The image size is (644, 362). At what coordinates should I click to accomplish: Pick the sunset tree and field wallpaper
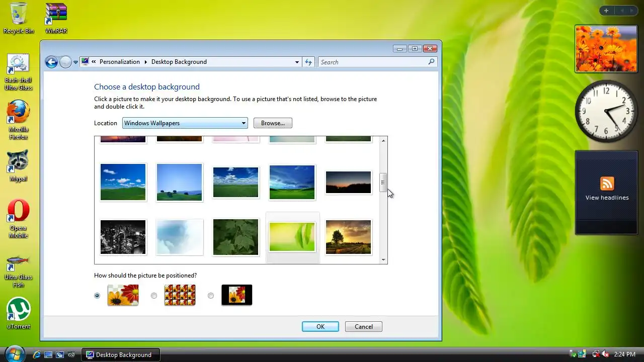[x=349, y=237]
